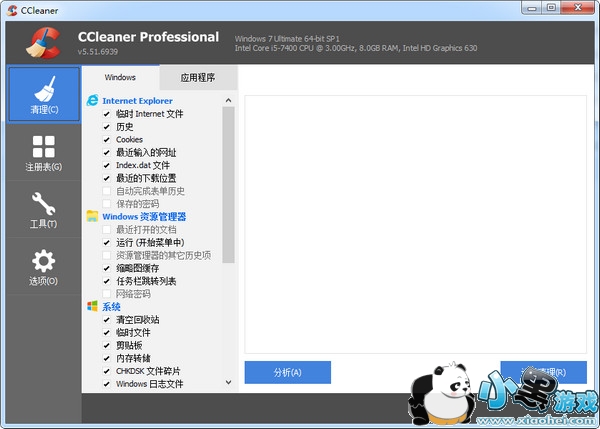Toggle 最近的下载位置 checkbox
This screenshot has width=600, height=429.
tap(107, 178)
